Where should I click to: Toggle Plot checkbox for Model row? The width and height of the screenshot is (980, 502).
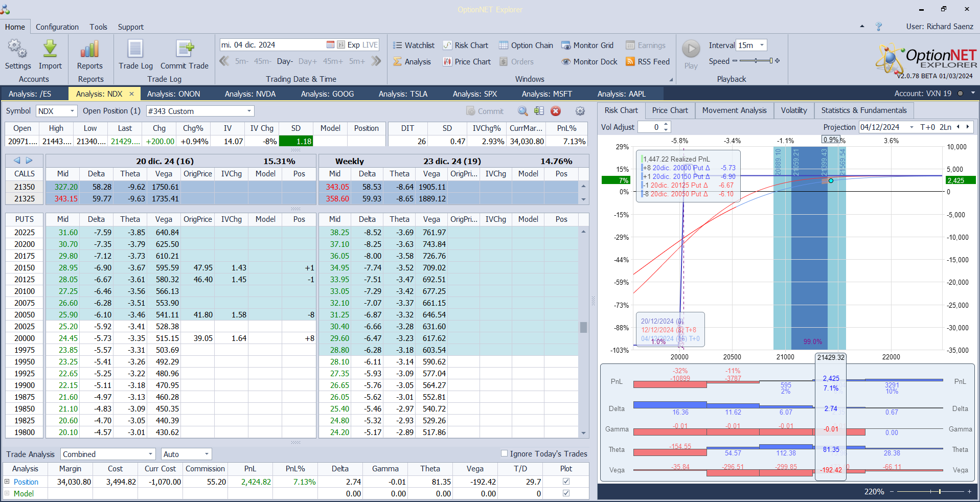[566, 493]
